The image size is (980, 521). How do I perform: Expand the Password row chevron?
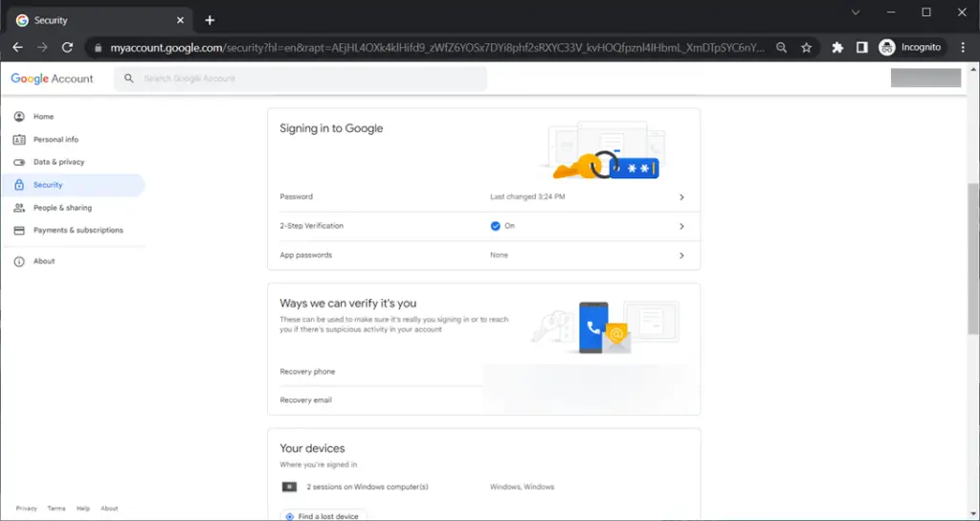pos(681,197)
